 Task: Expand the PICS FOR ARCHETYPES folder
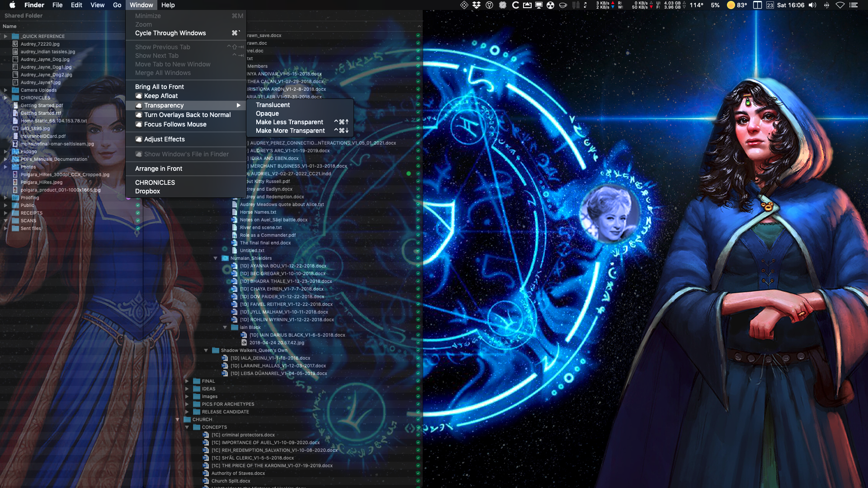pyautogui.click(x=187, y=404)
